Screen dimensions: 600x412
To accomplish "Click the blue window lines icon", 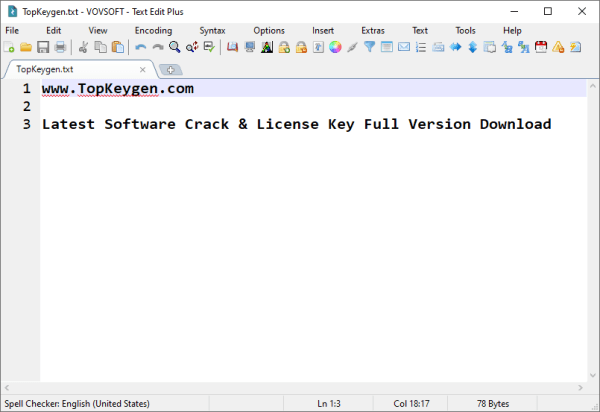I will click(386, 47).
